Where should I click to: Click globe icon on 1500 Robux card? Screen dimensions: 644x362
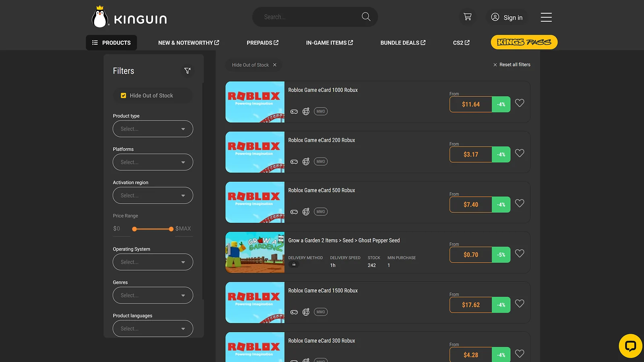tap(306, 312)
